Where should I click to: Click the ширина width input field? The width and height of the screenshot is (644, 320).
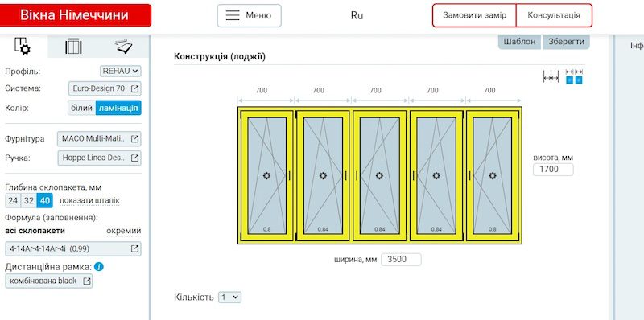click(x=401, y=259)
